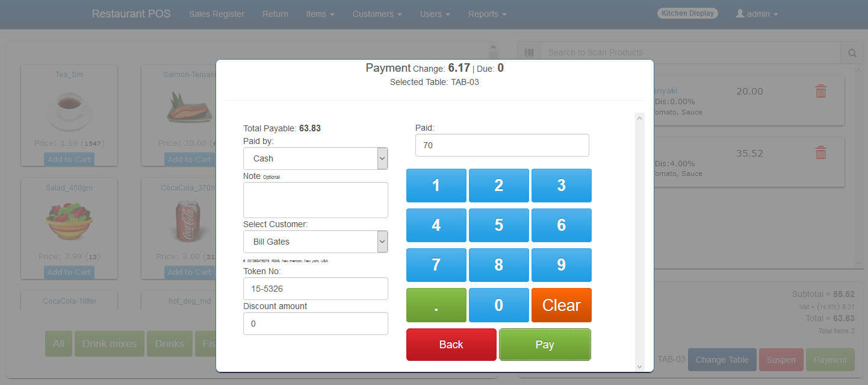Open the admin user menu

pos(757,14)
